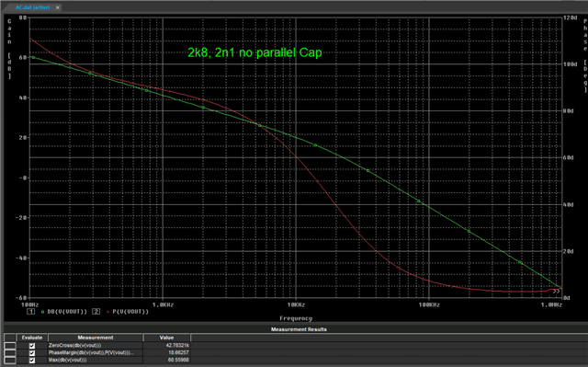
Task: Toggle Evaluate checkbox for PhaseMargin measurement
Action: 32,352
